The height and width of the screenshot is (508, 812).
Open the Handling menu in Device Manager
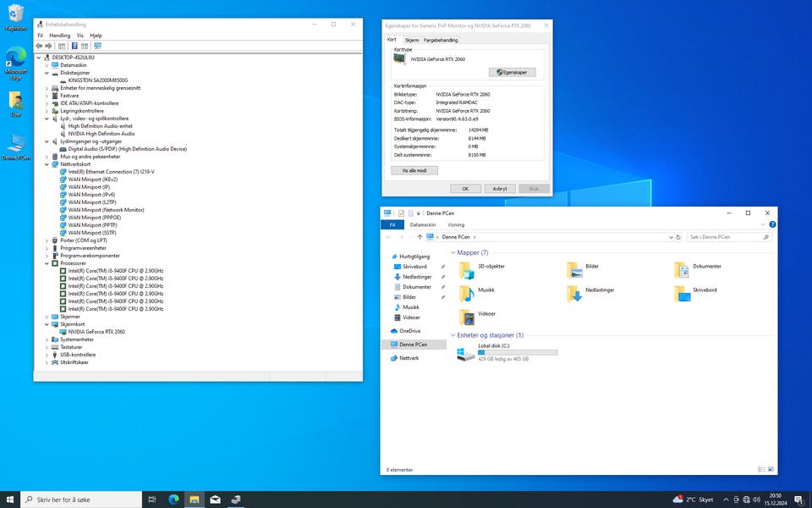point(59,36)
